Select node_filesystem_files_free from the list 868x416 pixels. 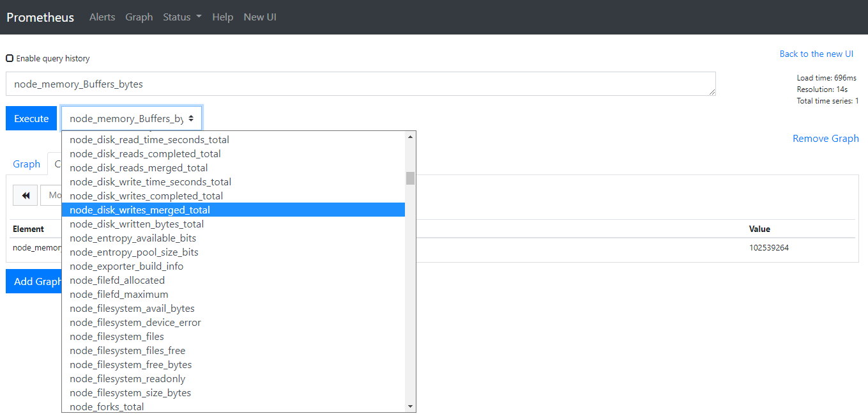(233, 350)
